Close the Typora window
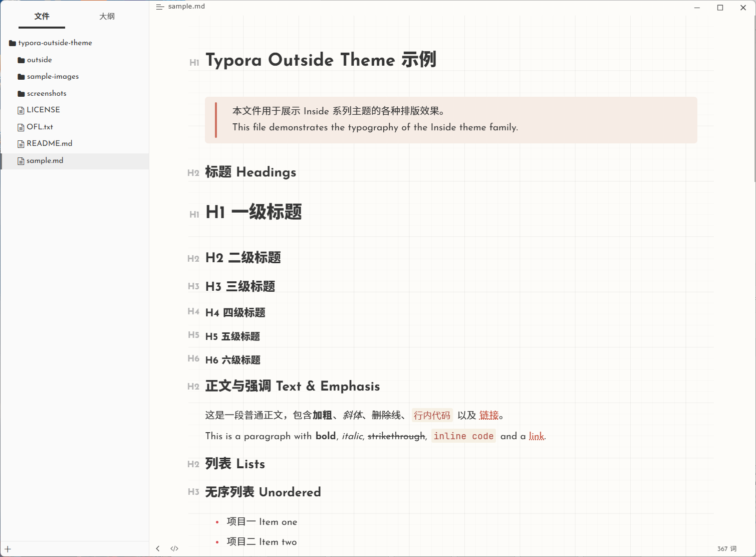The image size is (756, 557). point(743,8)
